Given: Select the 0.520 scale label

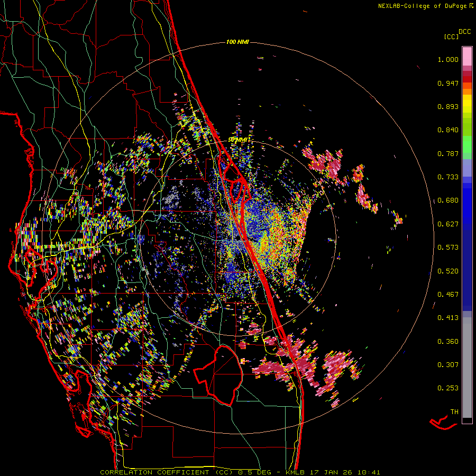Looking at the screenshot, I should [448, 271].
